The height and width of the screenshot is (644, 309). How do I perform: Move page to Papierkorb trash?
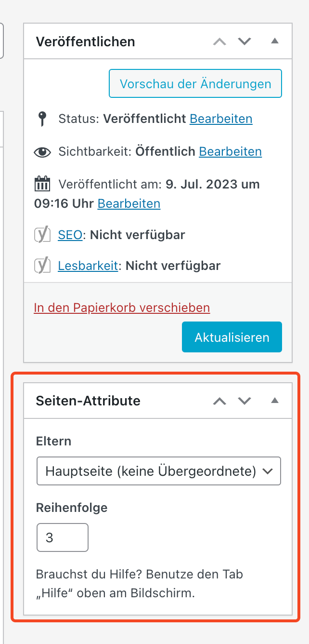click(x=122, y=308)
